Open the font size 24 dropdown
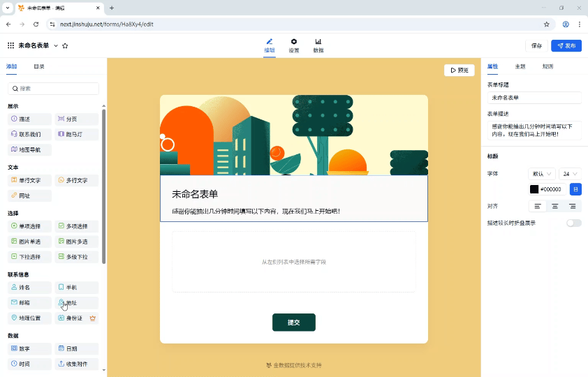The height and width of the screenshot is (377, 588). (x=570, y=173)
